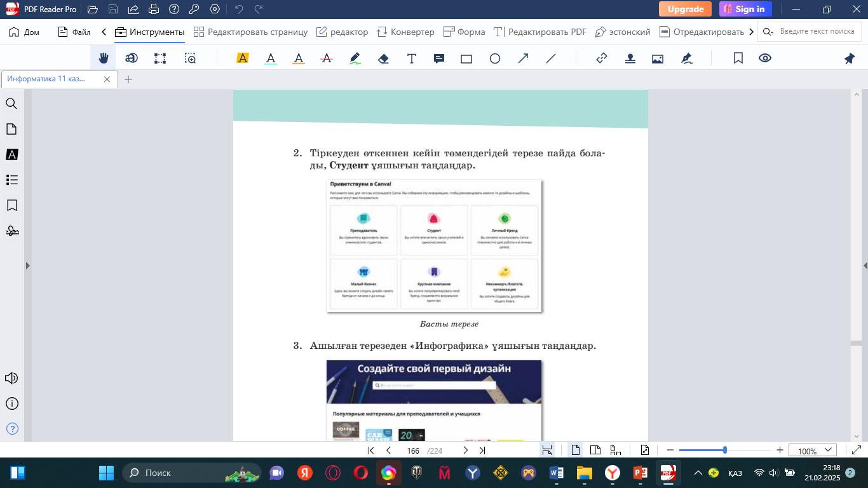Pin the annotation toolbar

850,58
